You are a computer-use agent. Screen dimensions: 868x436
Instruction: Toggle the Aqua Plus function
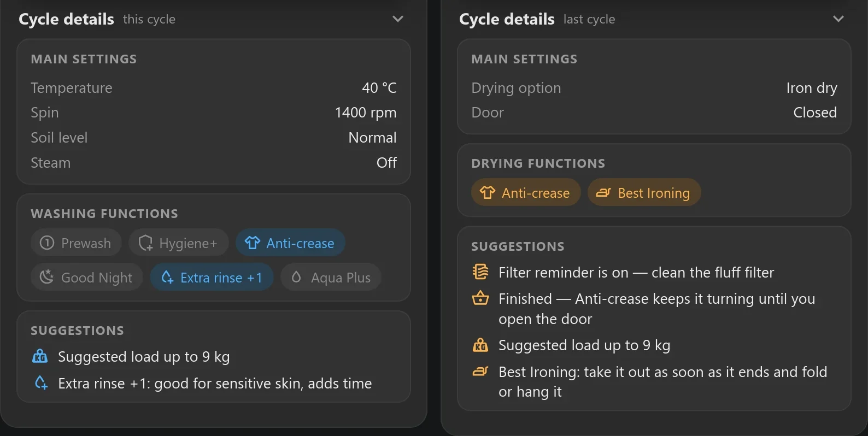331,277
